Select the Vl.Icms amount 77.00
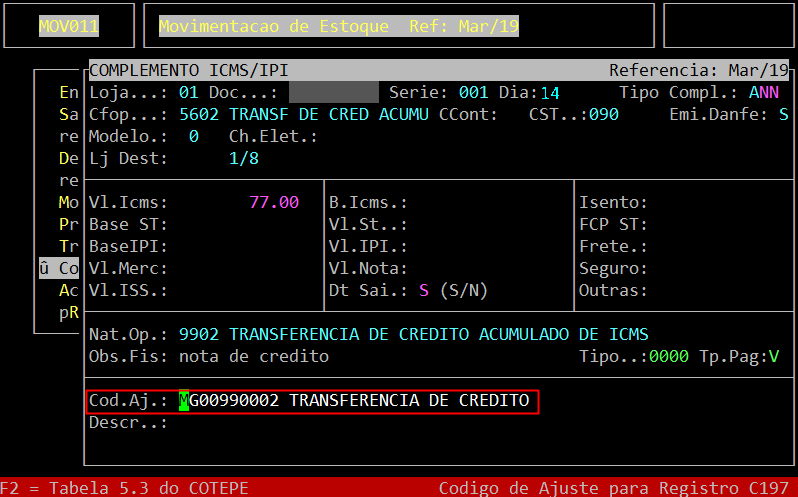 (x=274, y=202)
